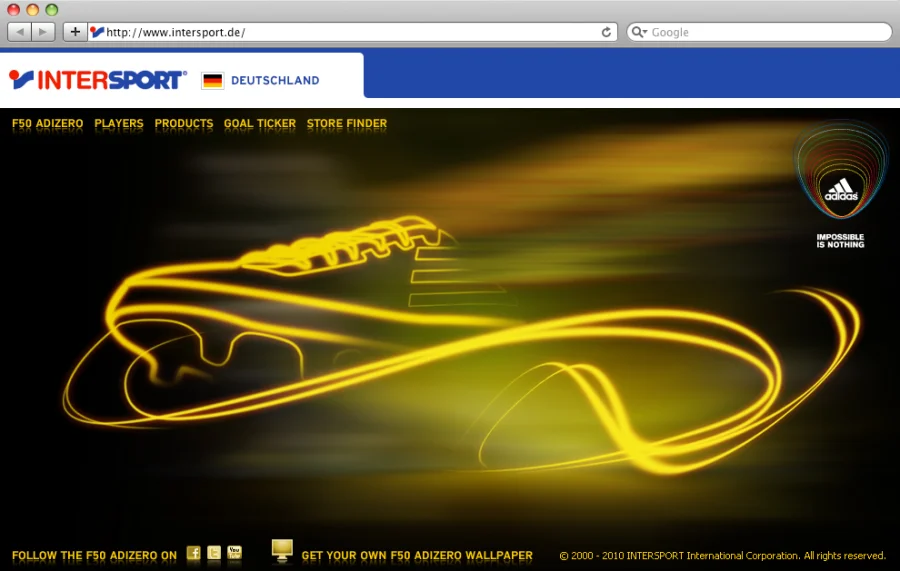Go forward with the browser forward arrow
Viewport: 900px width, 571px height.
[x=43, y=32]
